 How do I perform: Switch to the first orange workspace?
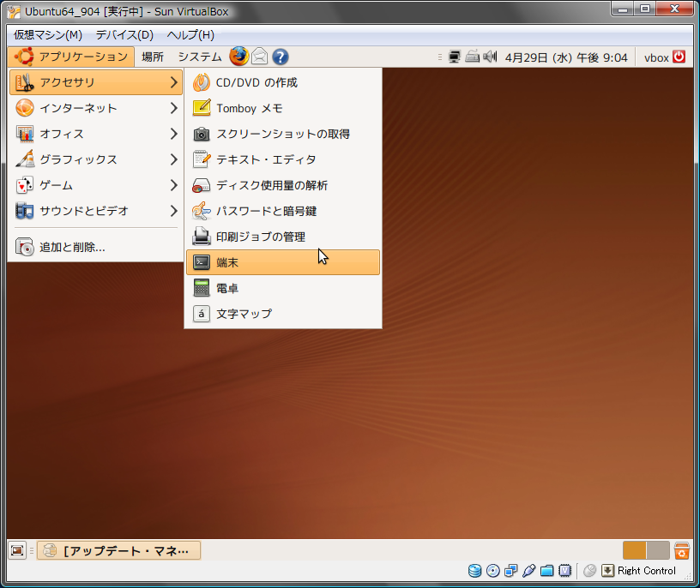635,550
